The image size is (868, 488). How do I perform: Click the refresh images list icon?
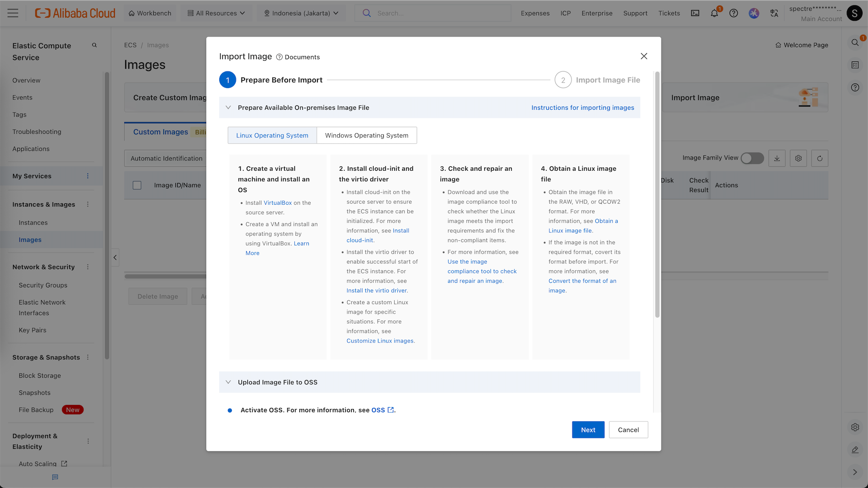coord(820,158)
